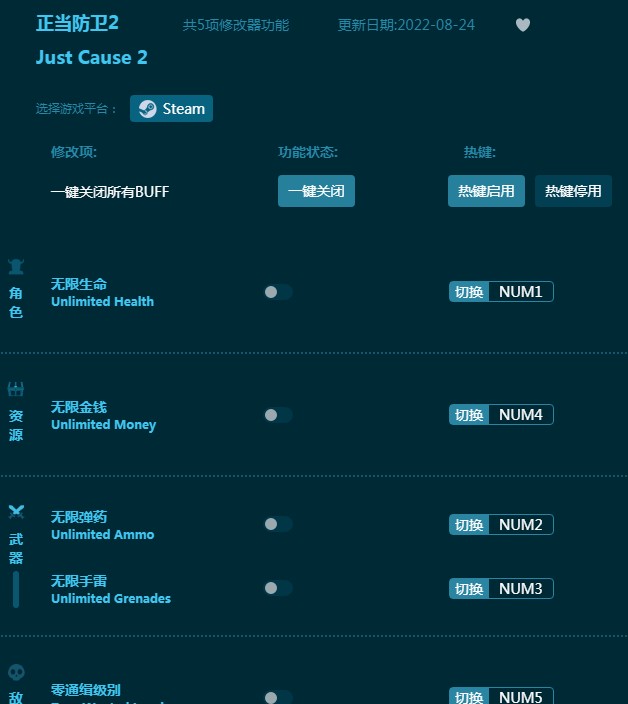Click the 零通缉级别 label
Viewport: 628px width, 704px height.
[86, 690]
